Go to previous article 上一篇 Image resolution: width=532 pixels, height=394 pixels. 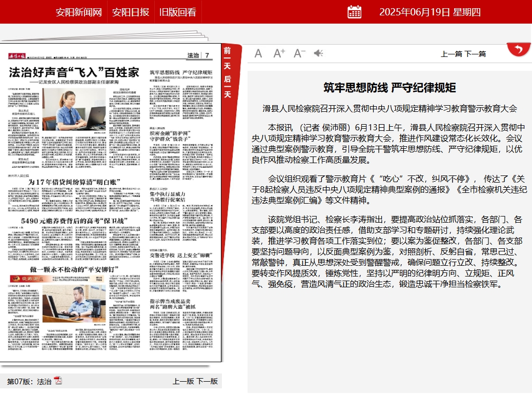(452, 54)
